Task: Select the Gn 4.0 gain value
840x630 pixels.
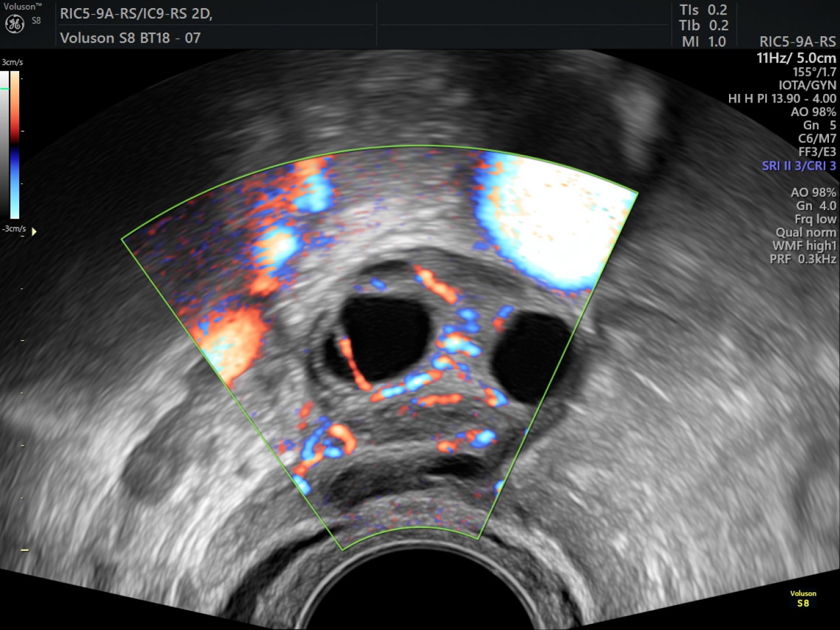Action: pyautogui.click(x=815, y=205)
